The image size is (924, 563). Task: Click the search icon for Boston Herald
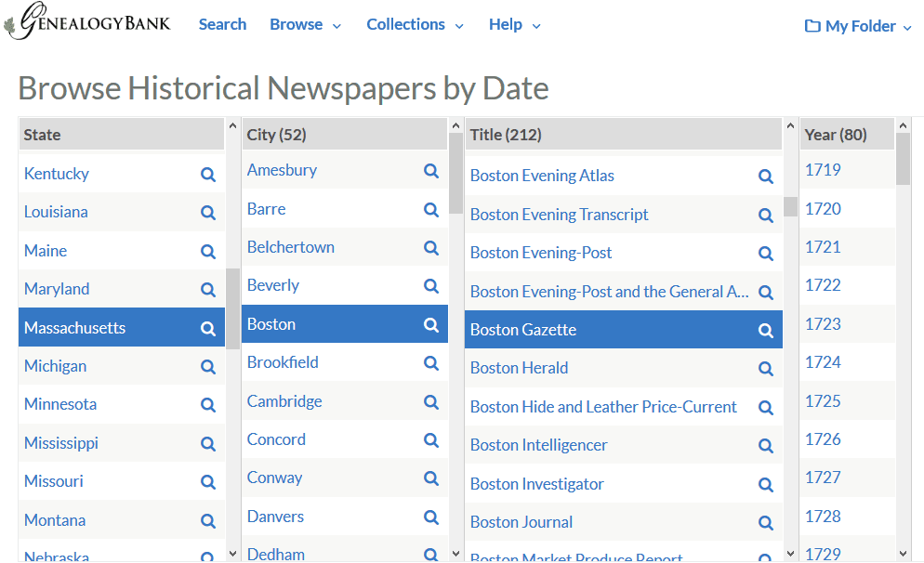[x=765, y=369]
